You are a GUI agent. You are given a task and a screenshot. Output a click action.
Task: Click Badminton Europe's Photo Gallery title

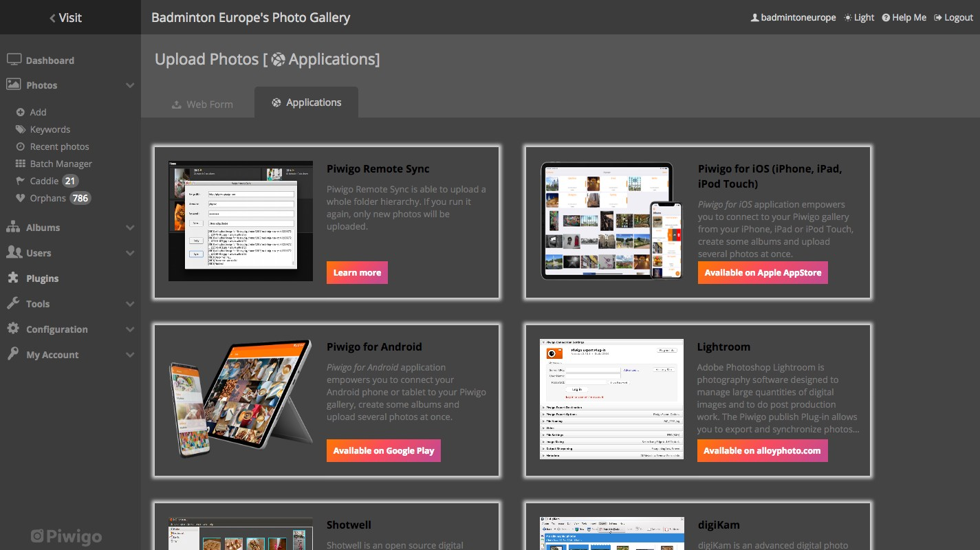250,17
